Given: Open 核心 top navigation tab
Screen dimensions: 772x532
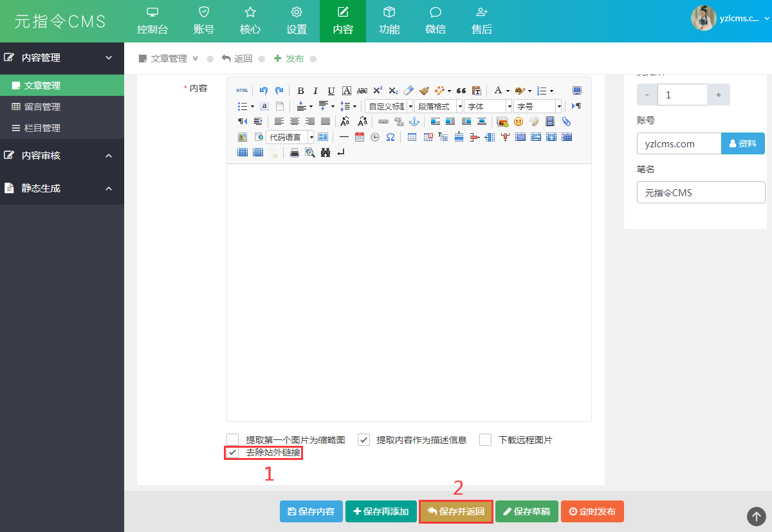Looking at the screenshot, I should click(250, 21).
